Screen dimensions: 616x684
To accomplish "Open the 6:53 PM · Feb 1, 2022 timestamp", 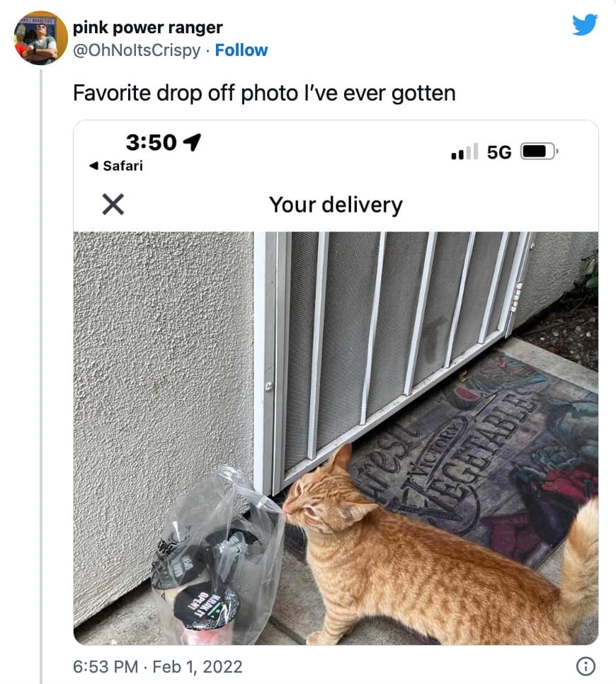I will pyautogui.click(x=157, y=666).
